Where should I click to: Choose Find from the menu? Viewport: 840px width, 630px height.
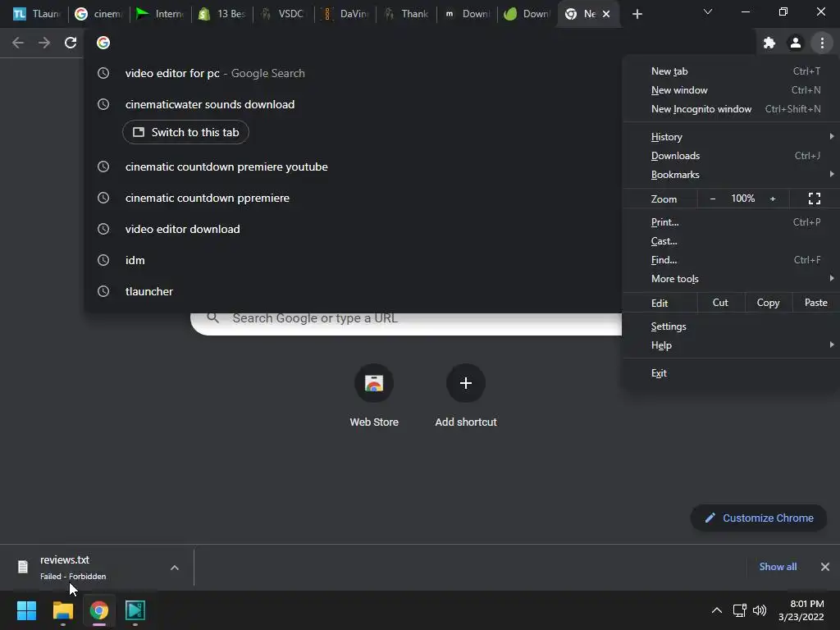coord(731,260)
